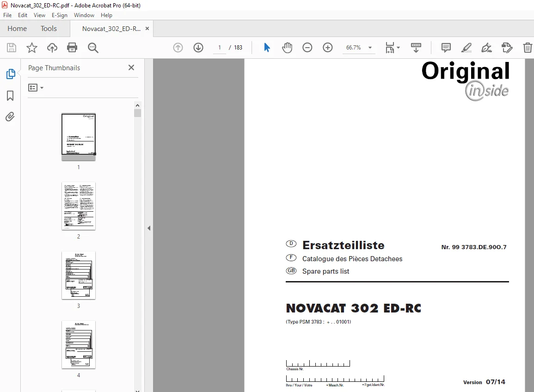Open the Edit menu

tap(23, 15)
